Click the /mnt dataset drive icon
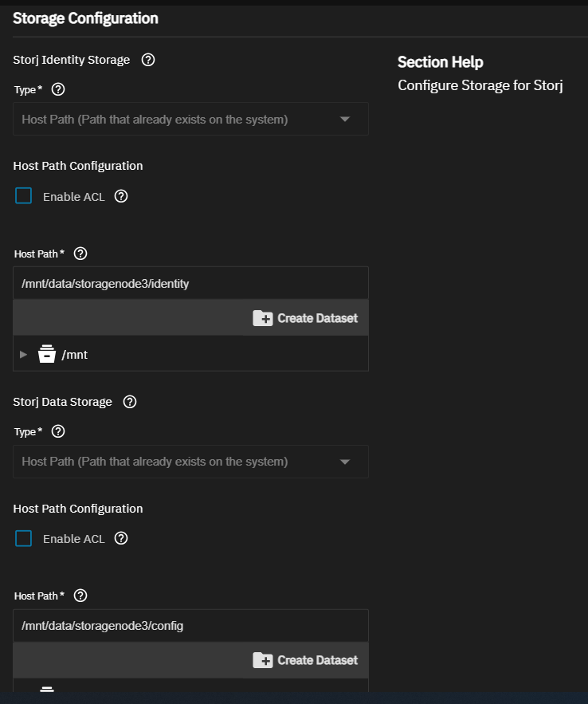 (47, 354)
